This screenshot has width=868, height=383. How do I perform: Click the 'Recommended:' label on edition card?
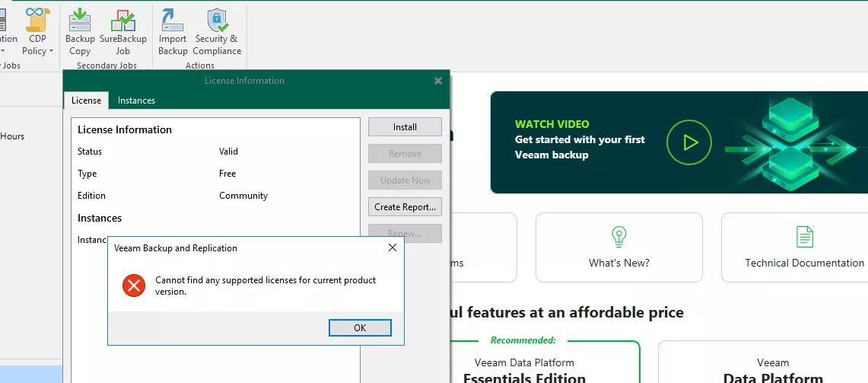[523, 340]
